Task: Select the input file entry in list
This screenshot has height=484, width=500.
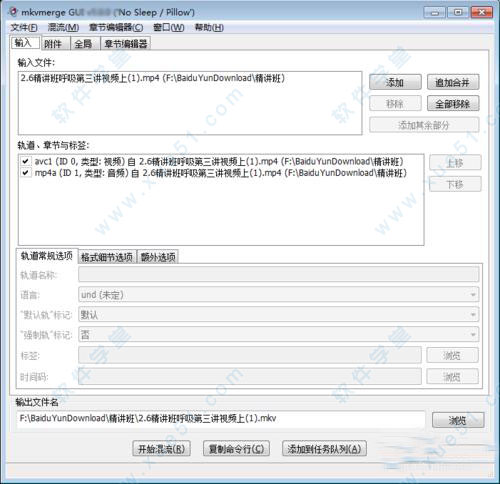Action: click(153, 78)
